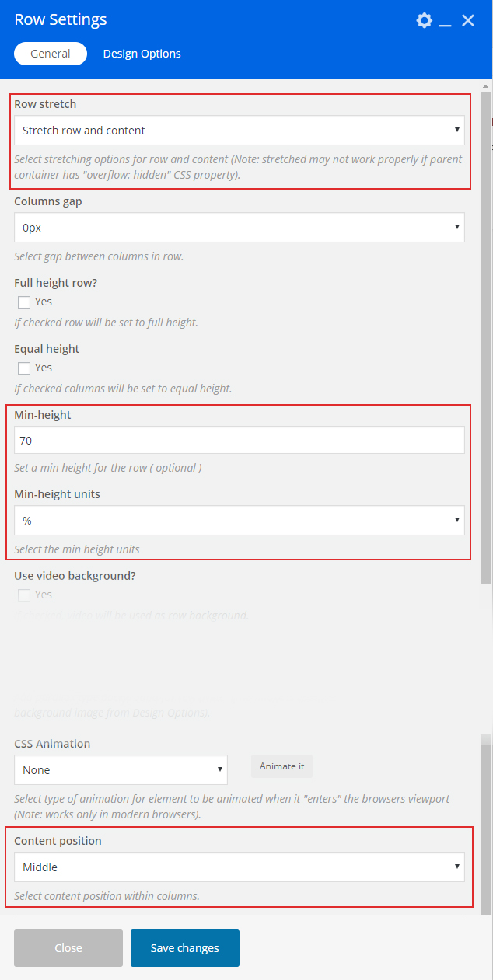This screenshot has width=493, height=980.
Task: Open the Design Options tab
Action: (x=142, y=54)
